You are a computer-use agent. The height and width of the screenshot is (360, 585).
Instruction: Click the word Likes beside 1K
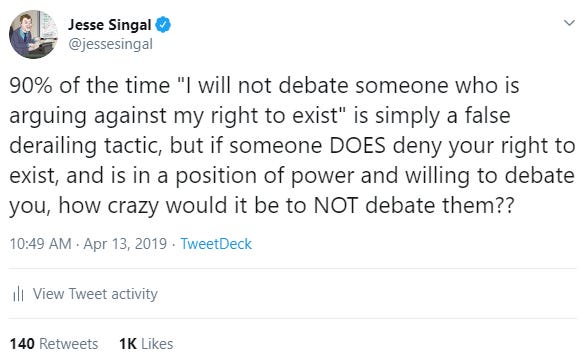pos(157,344)
